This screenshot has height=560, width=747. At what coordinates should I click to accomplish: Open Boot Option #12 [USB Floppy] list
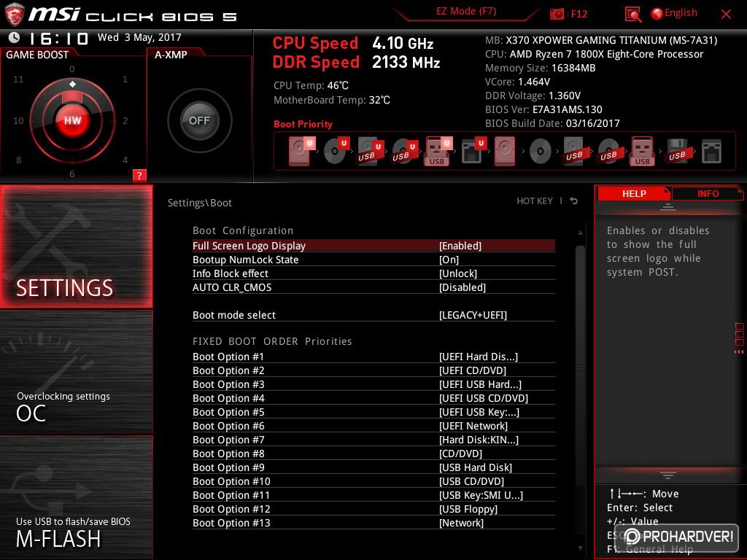373,508
